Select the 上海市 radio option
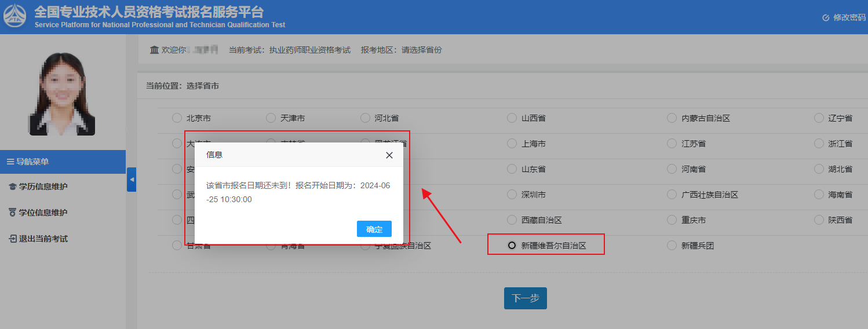This screenshot has height=329, width=868. [x=512, y=144]
